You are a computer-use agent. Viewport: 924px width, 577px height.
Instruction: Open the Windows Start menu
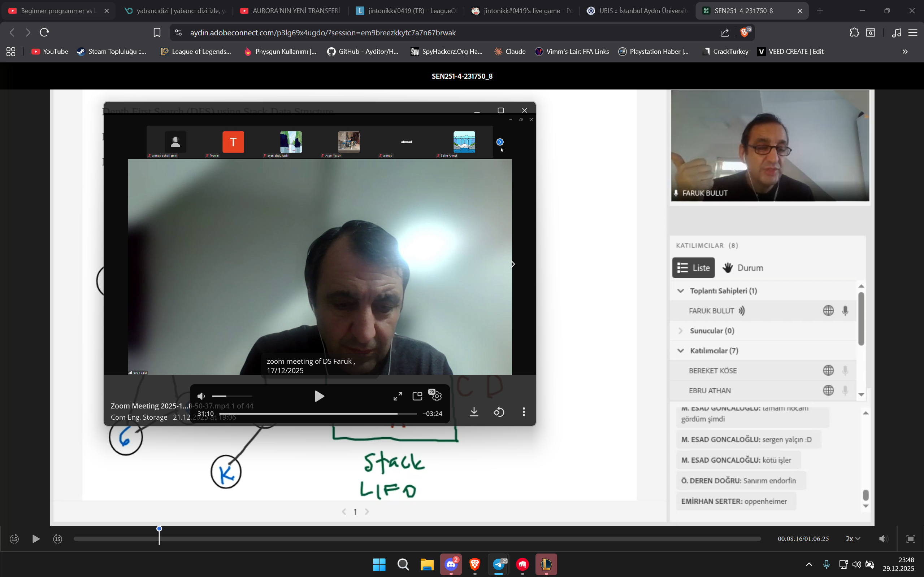(379, 564)
